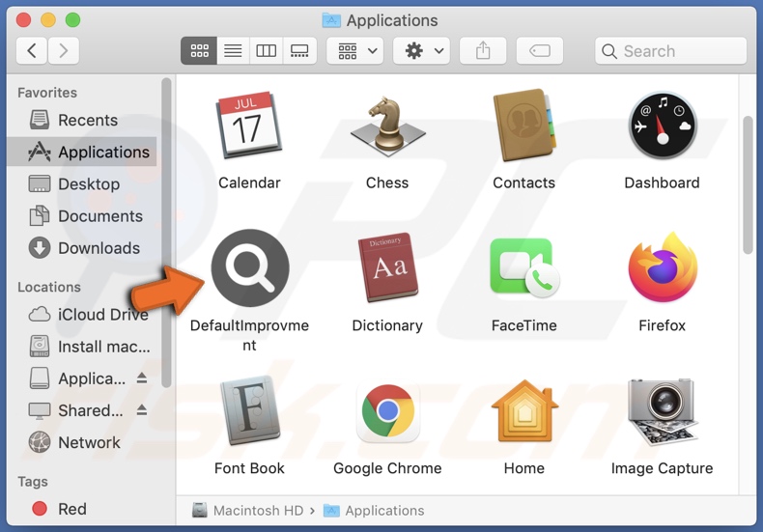
Task: Click the Firefox name label
Action: point(663,324)
